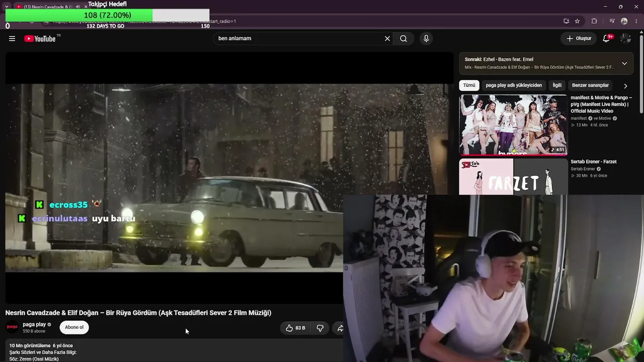The height and width of the screenshot is (362, 644).
Task: Subscribe with the 'Abone ol' button
Action: (x=74, y=327)
